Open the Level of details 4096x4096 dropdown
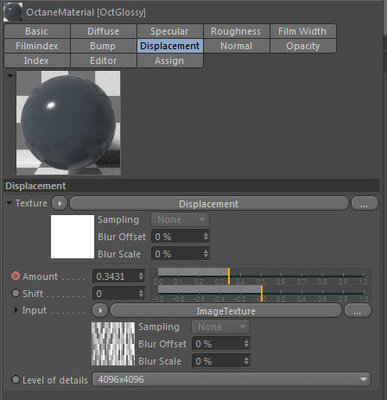 [231, 379]
